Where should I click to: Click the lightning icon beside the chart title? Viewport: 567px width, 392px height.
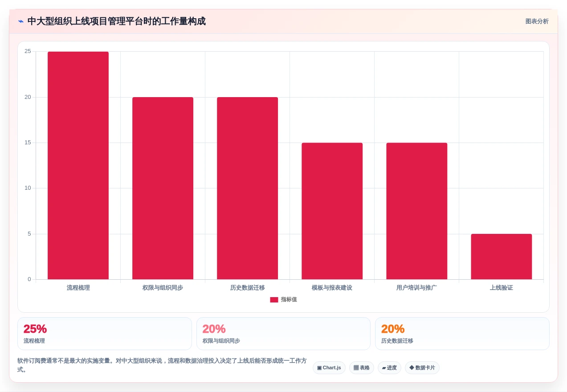[x=21, y=21]
